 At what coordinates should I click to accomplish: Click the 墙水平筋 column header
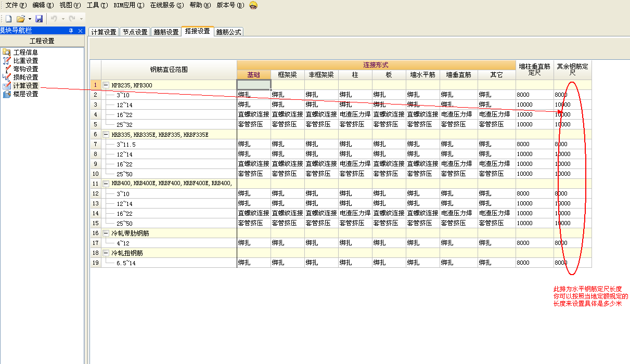tap(422, 75)
